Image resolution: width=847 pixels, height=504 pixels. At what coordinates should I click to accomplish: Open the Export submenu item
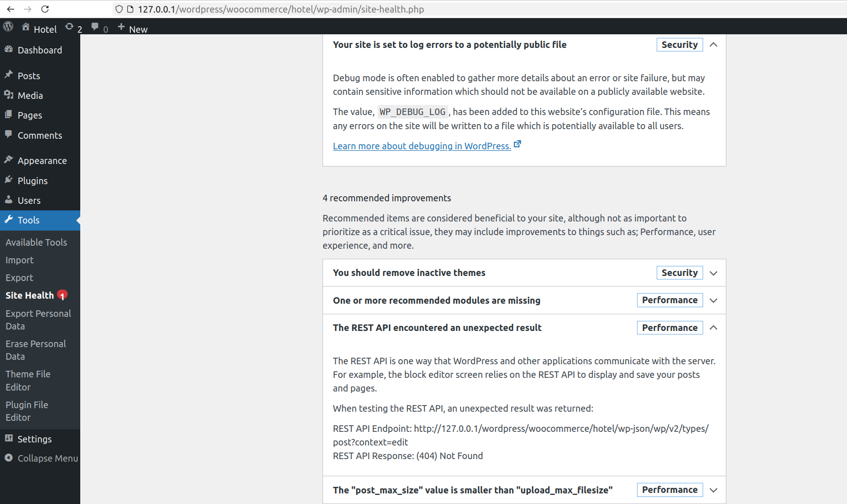click(x=19, y=277)
